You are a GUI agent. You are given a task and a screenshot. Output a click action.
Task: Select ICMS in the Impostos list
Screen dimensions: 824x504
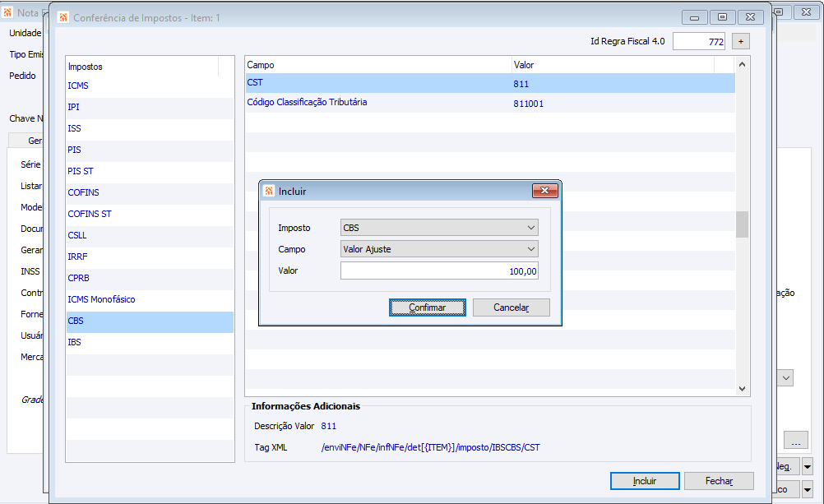150,86
